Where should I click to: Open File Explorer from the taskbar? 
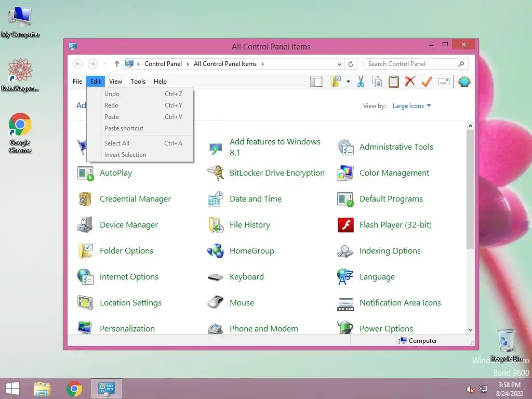pyautogui.click(x=42, y=389)
